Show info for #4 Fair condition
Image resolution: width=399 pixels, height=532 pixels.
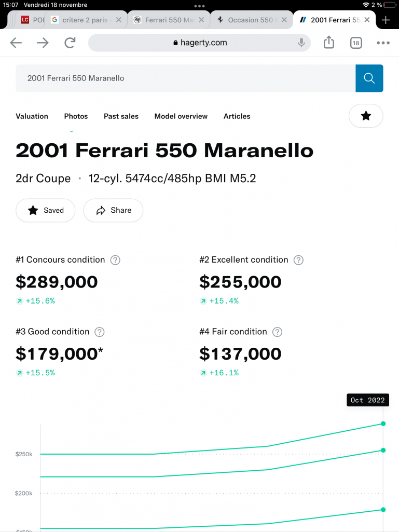tap(277, 332)
